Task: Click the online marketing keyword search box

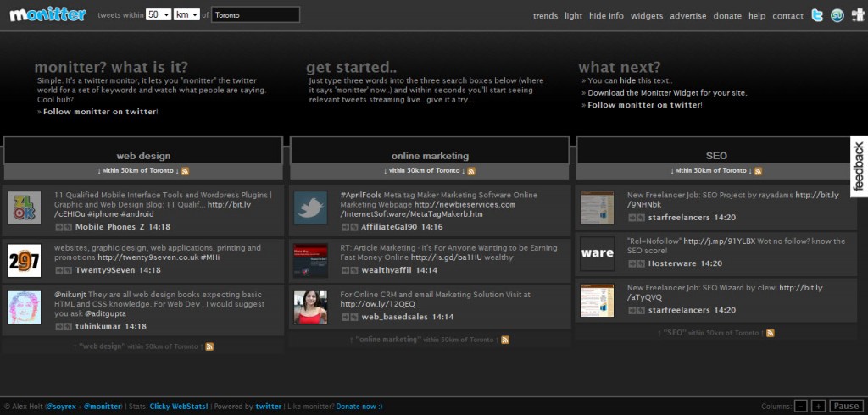Action: coord(430,151)
